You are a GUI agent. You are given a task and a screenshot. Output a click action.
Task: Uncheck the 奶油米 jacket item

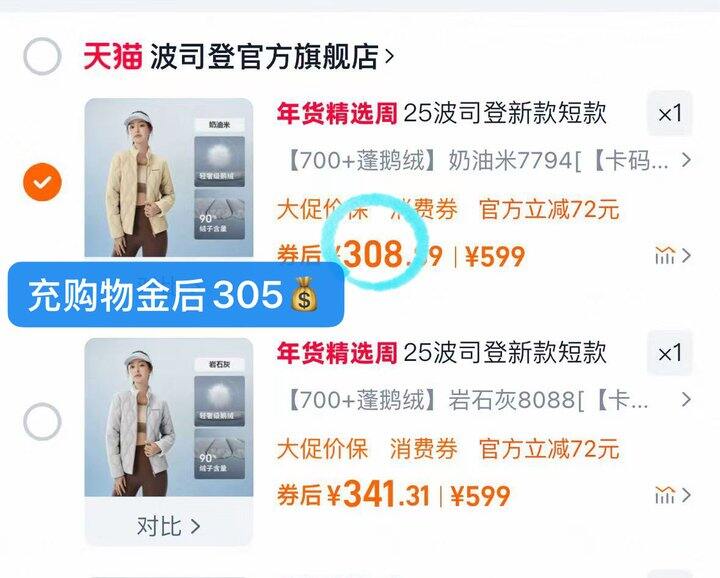[x=42, y=182]
